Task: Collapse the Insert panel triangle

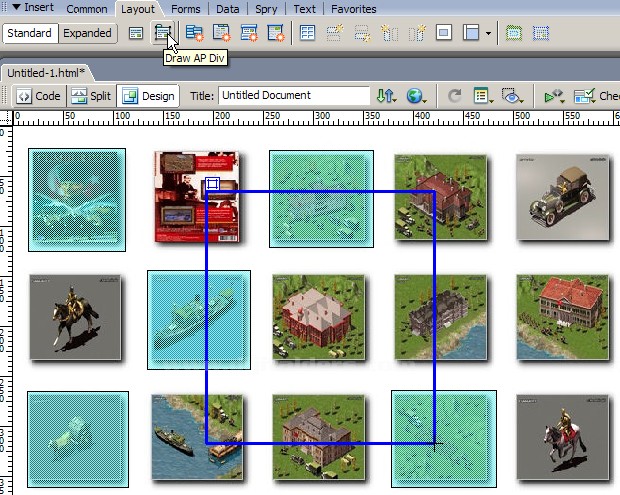Action: (16, 7)
